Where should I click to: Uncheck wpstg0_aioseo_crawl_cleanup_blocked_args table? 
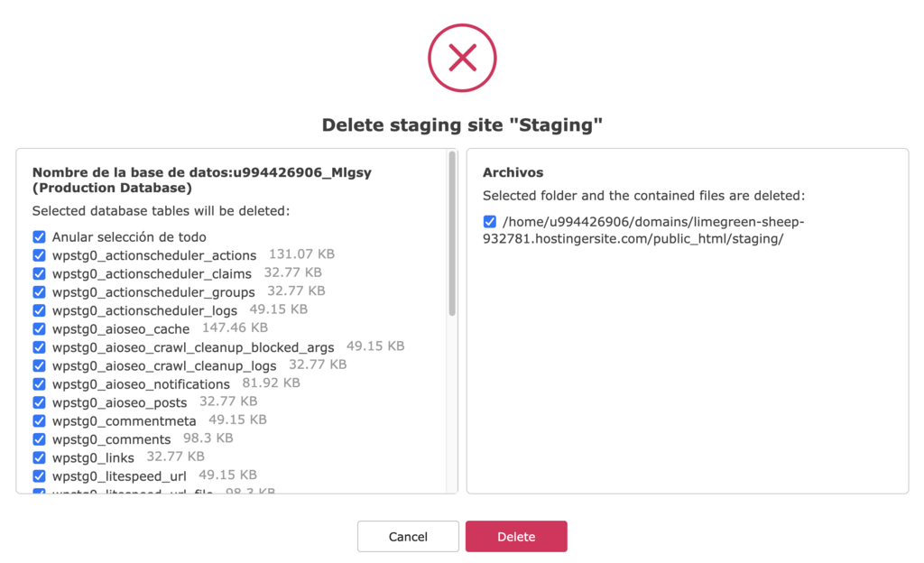pos(38,346)
